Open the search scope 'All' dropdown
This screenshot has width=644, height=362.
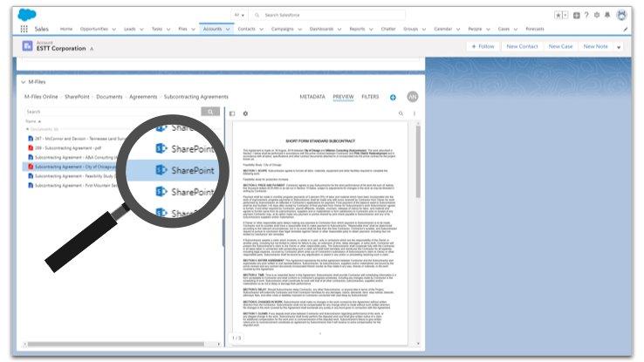click(240, 15)
